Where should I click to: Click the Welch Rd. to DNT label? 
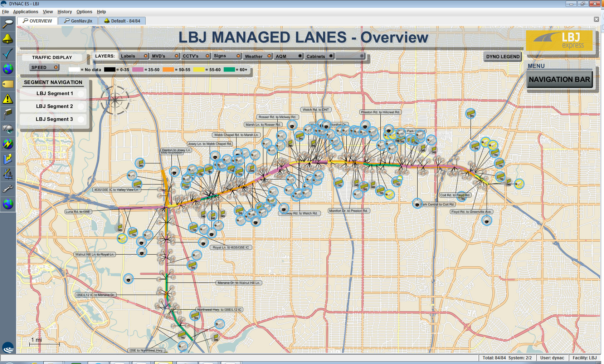click(316, 110)
